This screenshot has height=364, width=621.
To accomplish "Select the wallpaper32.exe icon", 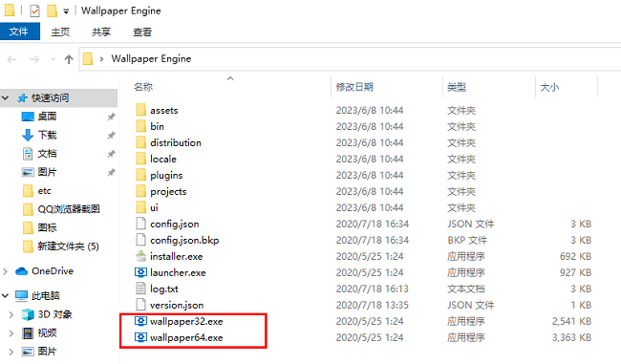I will 141,321.
